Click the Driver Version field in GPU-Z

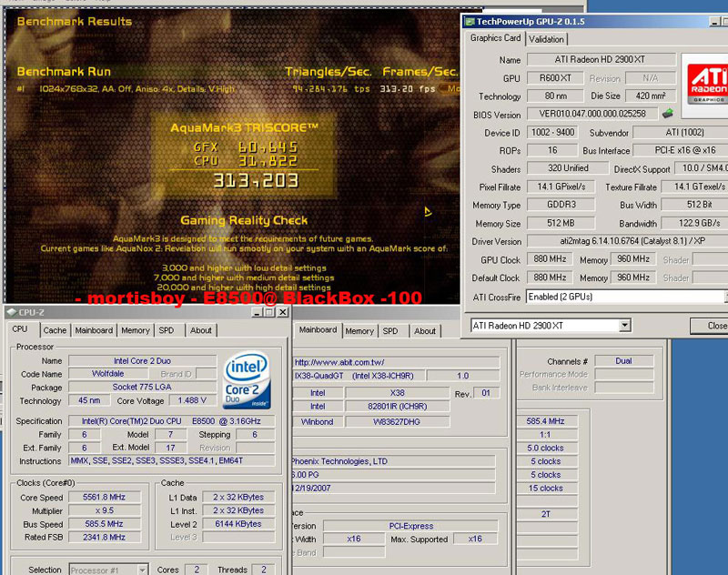point(627,241)
